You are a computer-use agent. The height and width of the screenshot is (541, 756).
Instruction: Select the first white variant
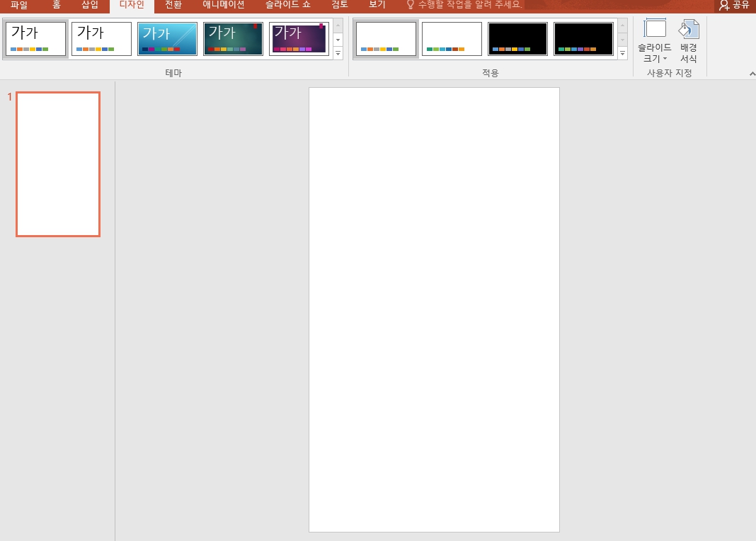tap(386, 38)
